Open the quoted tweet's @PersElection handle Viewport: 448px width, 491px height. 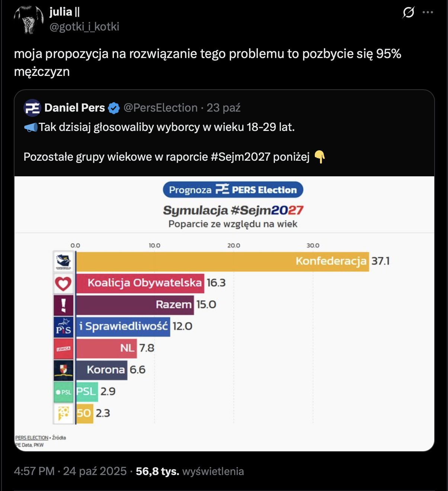160,108
